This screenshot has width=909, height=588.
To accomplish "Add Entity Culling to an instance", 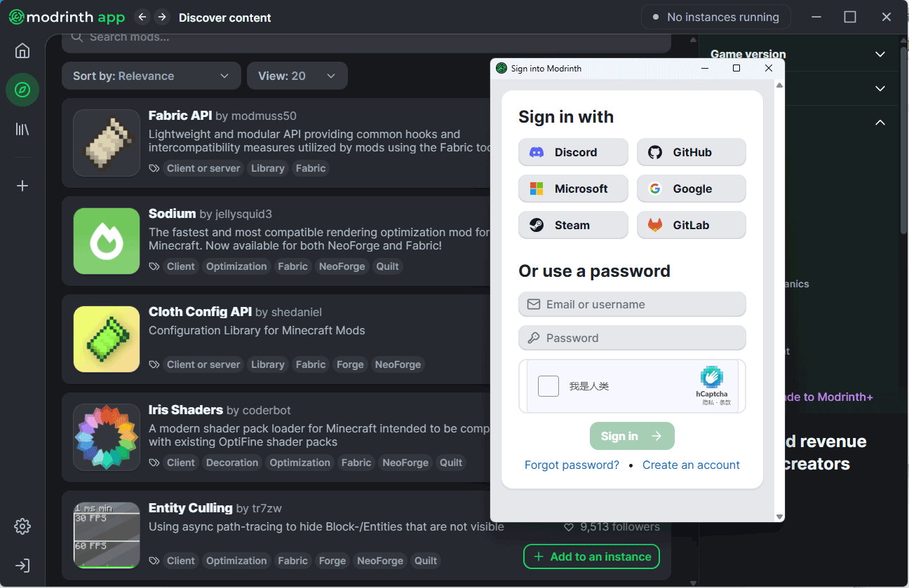I will 591,556.
